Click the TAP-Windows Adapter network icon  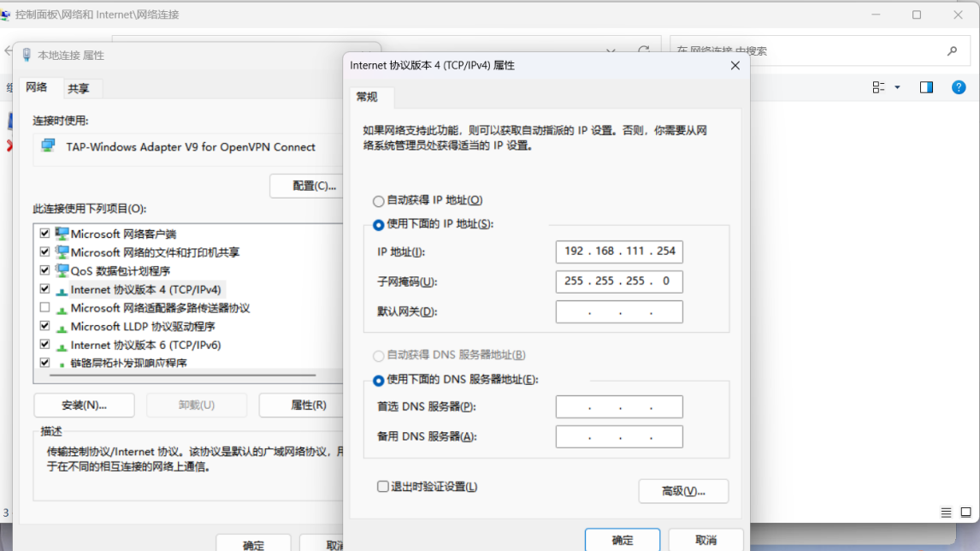(x=48, y=147)
